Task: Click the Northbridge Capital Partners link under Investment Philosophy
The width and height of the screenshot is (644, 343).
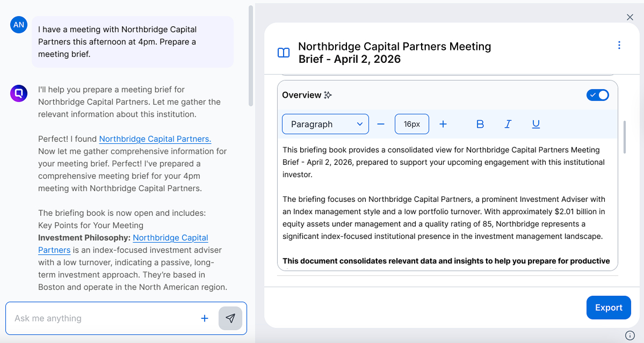Action: pyautogui.click(x=170, y=237)
